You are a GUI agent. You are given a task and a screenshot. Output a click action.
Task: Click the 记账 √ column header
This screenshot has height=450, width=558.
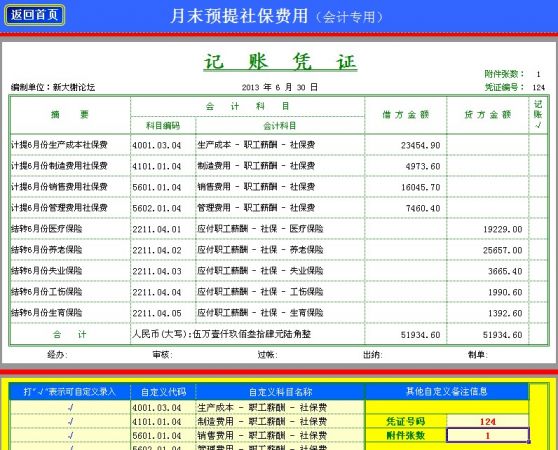click(538, 115)
